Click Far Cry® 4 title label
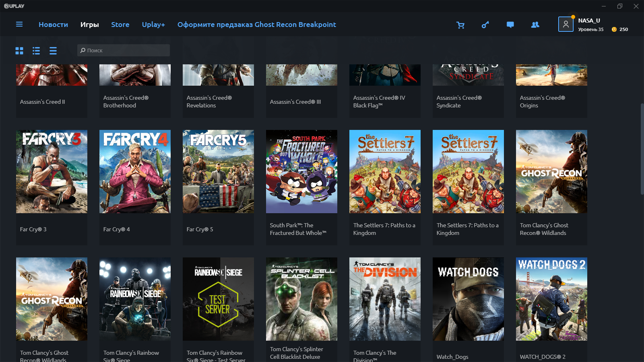The image size is (644, 362). coord(117,229)
